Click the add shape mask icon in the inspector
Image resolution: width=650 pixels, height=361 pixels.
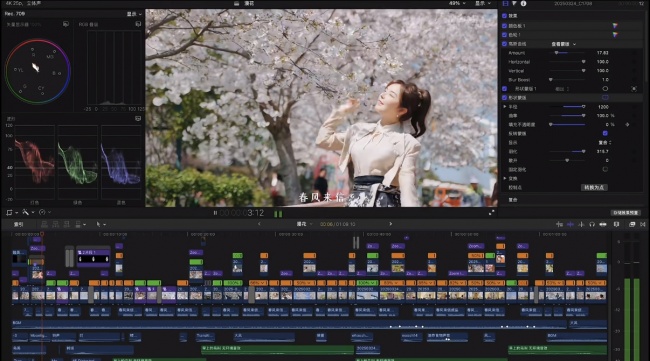tap(605, 89)
